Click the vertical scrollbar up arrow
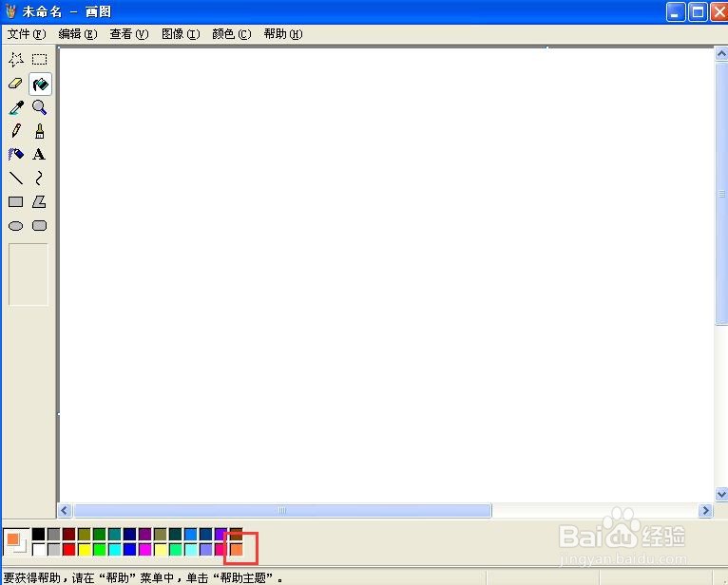Viewport: 728px width, 585px height. click(x=721, y=54)
